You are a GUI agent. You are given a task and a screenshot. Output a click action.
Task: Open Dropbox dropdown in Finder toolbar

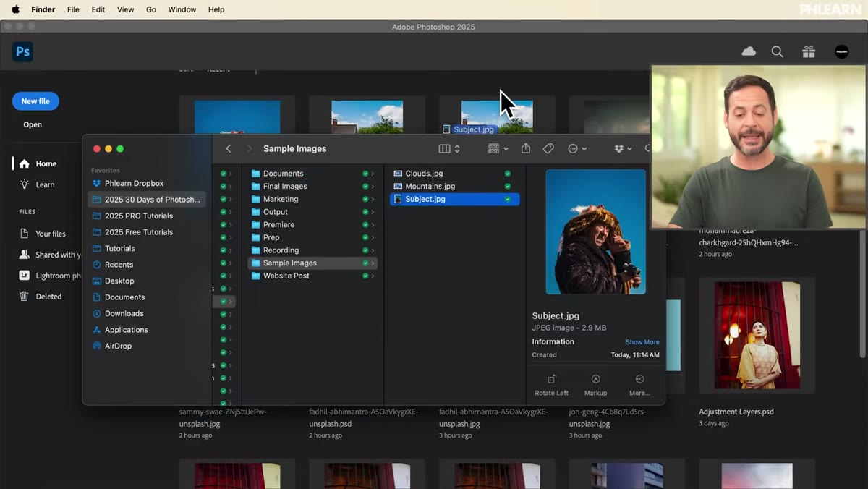coord(623,148)
